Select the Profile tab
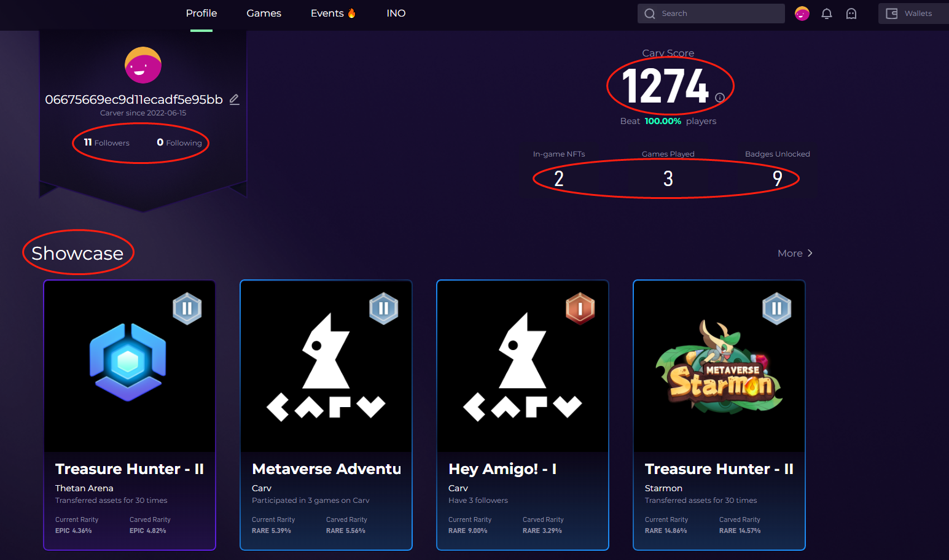This screenshot has width=949, height=560. pos(201,14)
